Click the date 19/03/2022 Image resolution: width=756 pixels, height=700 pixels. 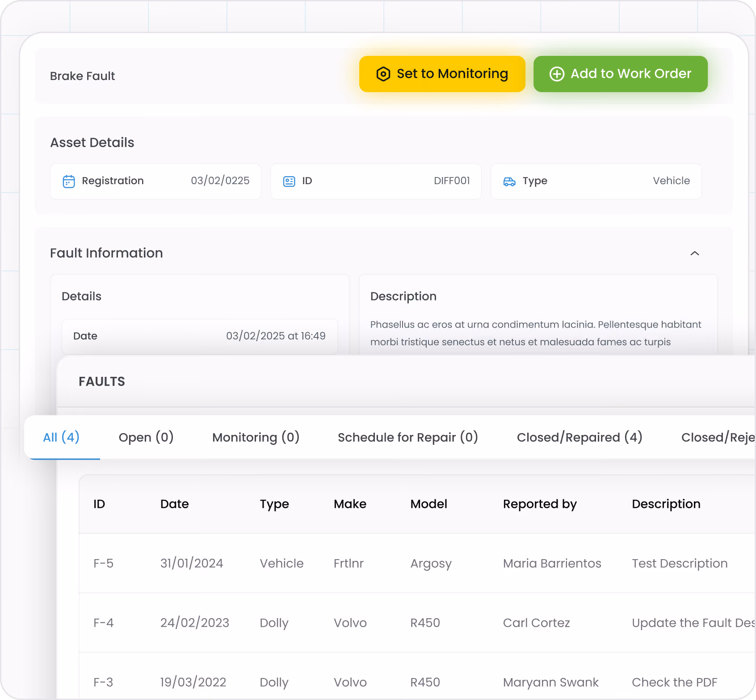tap(193, 682)
